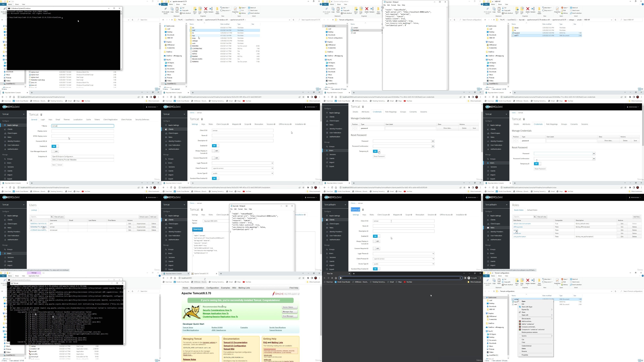The height and width of the screenshot is (362, 644).
Task: Click YouTube bookmark in the incognito New Tab window
Action: click(x=408, y=282)
